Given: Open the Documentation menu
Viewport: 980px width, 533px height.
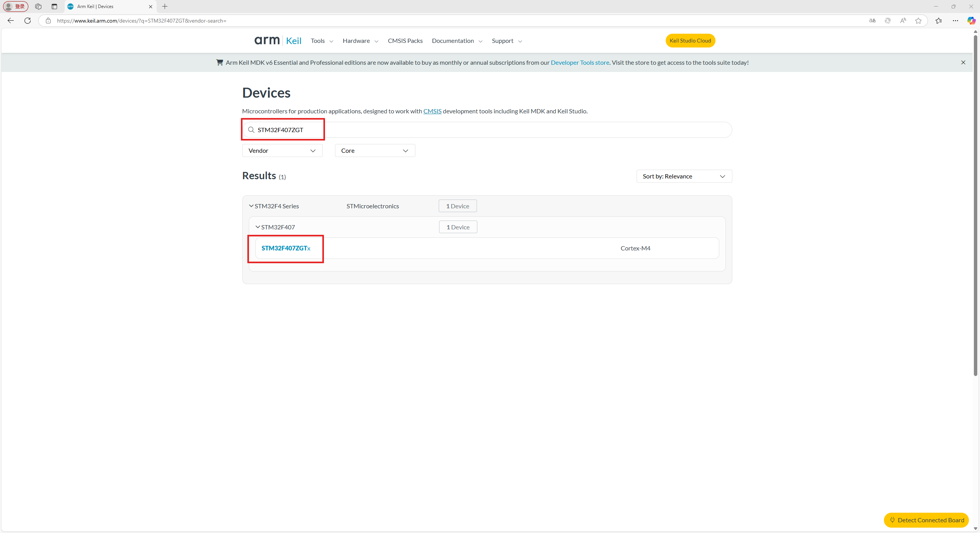Looking at the screenshot, I should click(x=457, y=41).
